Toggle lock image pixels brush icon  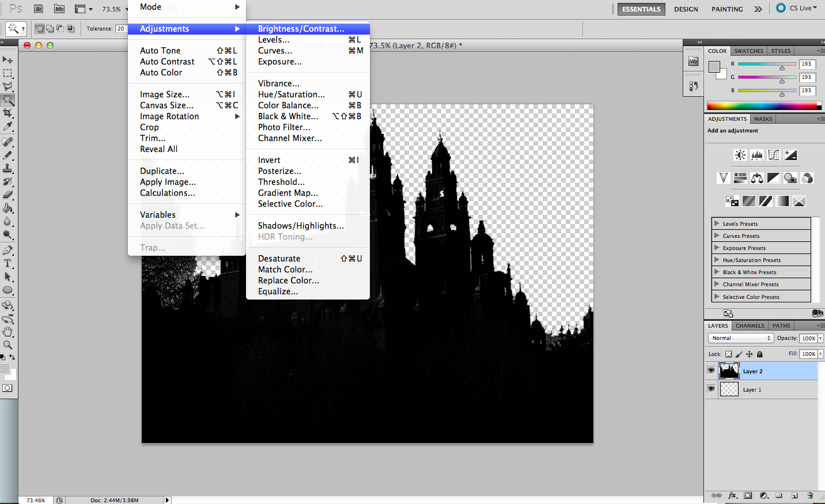pos(739,354)
